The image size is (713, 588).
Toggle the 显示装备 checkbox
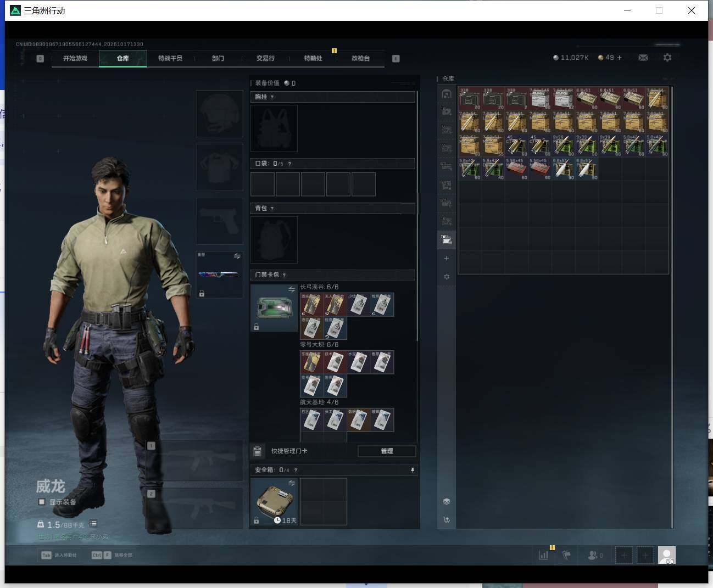point(42,502)
